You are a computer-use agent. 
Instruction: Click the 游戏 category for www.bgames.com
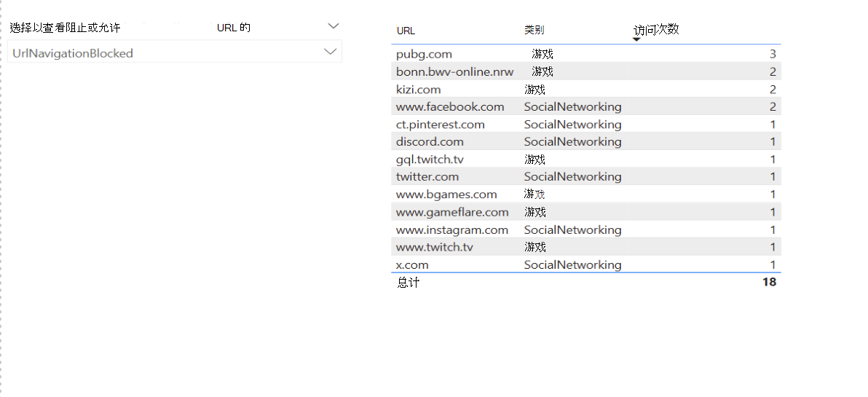click(534, 194)
